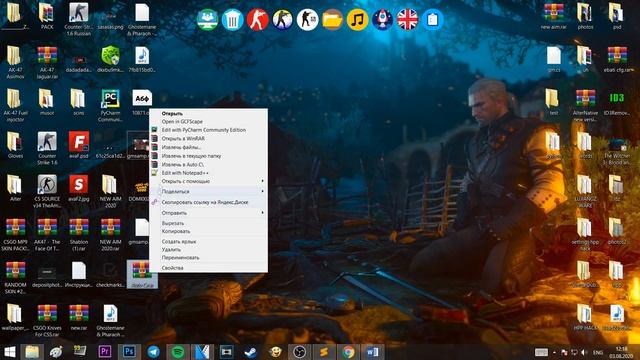Open Spotify from the taskbar
The width and height of the screenshot is (640, 360).
(177, 352)
